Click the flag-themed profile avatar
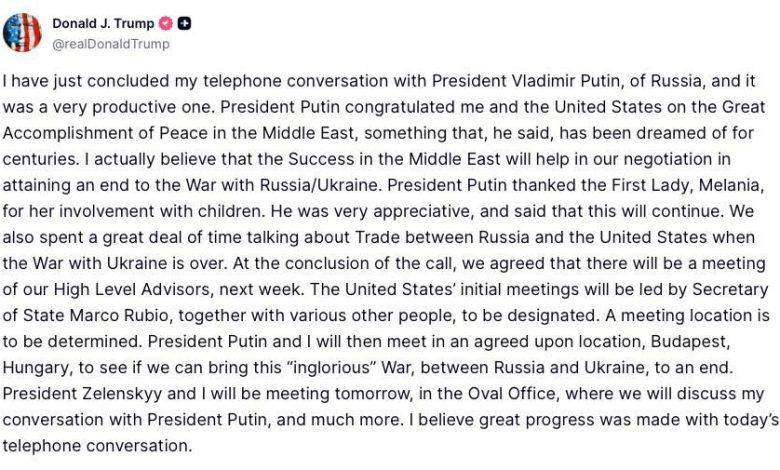 pyautogui.click(x=22, y=32)
